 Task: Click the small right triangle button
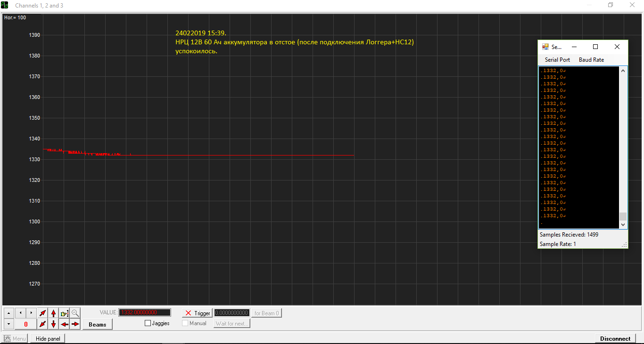(x=31, y=313)
